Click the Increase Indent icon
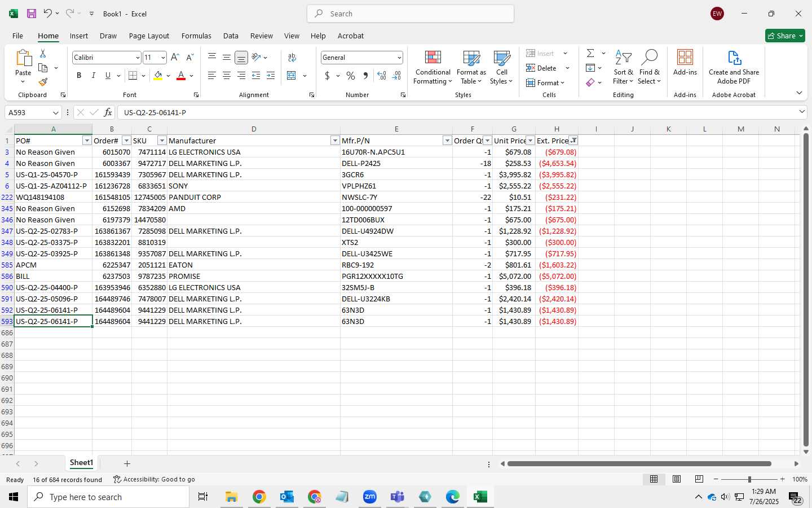 [x=271, y=76]
